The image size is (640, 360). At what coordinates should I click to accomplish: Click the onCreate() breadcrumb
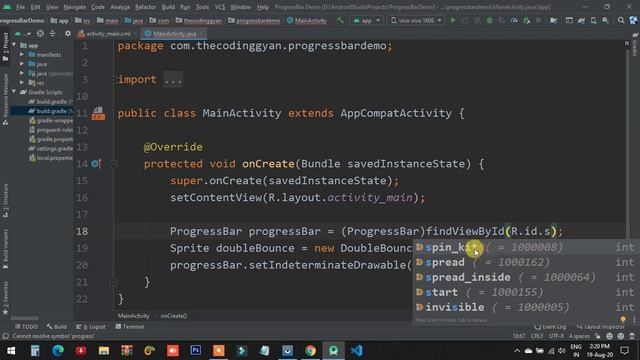tap(173, 316)
